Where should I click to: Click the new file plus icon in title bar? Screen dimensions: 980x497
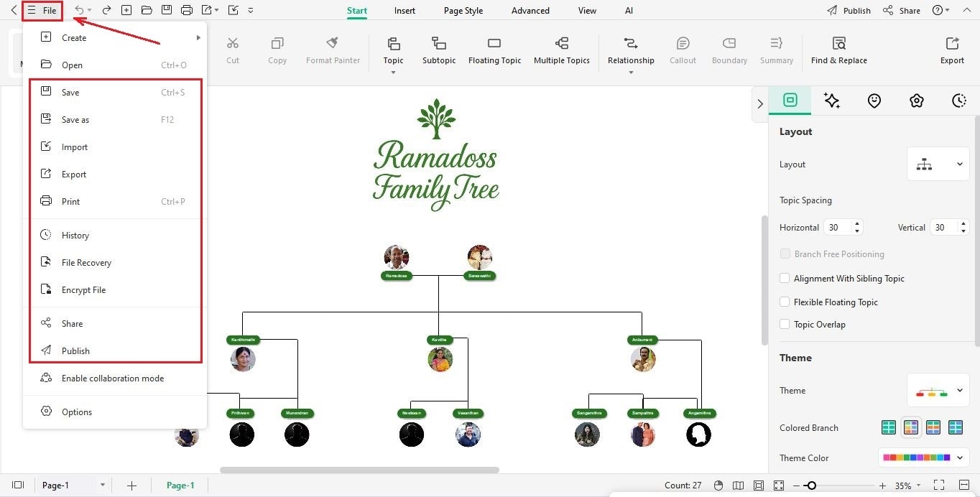tap(126, 10)
